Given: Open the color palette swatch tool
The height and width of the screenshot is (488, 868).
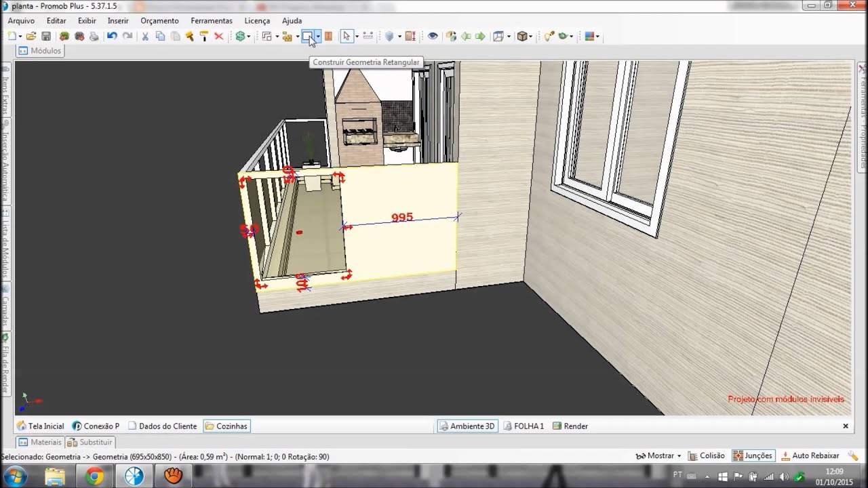Looking at the screenshot, I should tap(589, 37).
